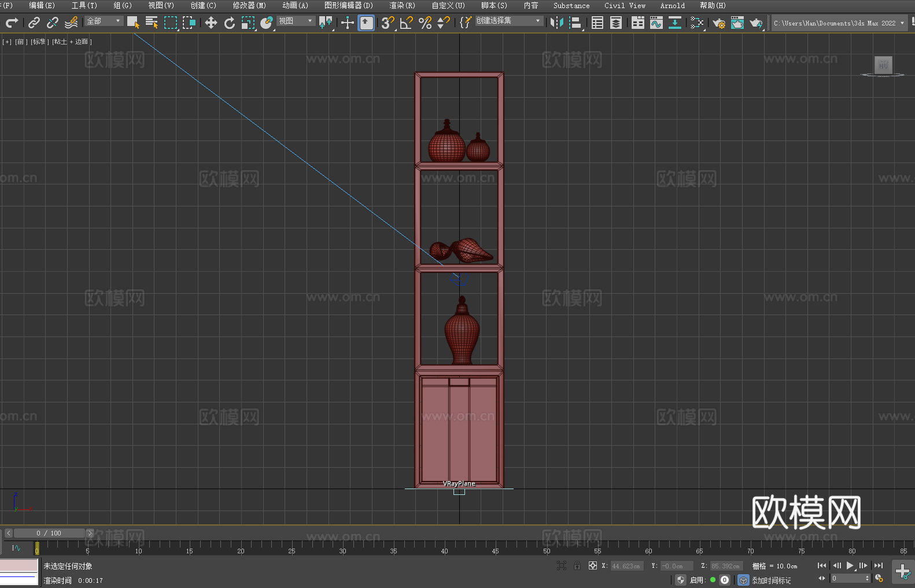Open Render Setup teapot icon
Viewport: 915px width, 588px height.
[x=719, y=23]
